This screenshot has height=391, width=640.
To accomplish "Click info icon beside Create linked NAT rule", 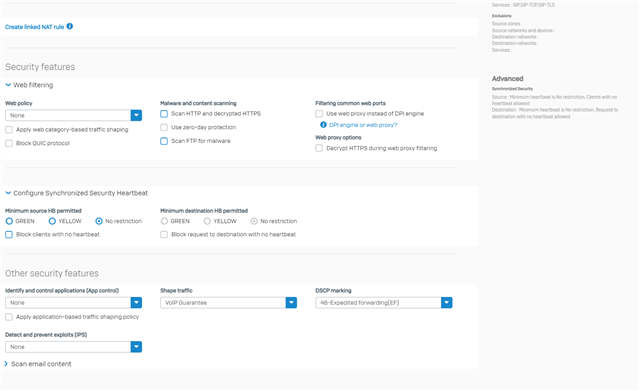I will [x=70, y=27].
